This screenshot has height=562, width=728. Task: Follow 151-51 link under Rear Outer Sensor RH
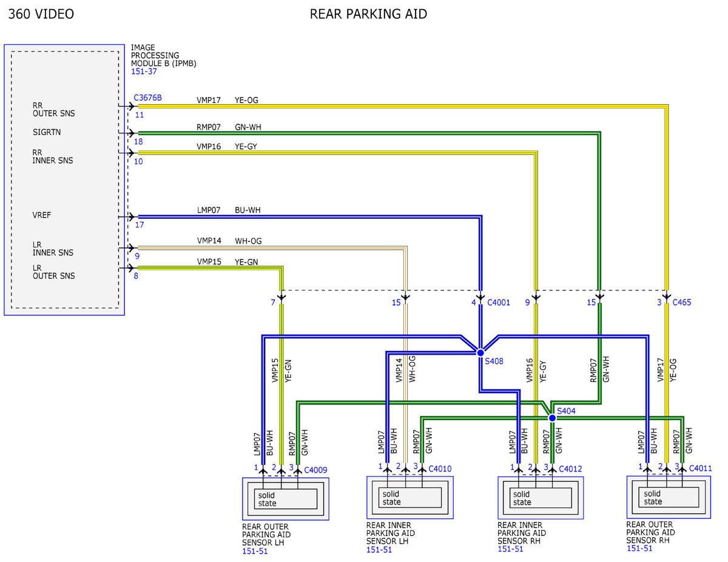(639, 548)
